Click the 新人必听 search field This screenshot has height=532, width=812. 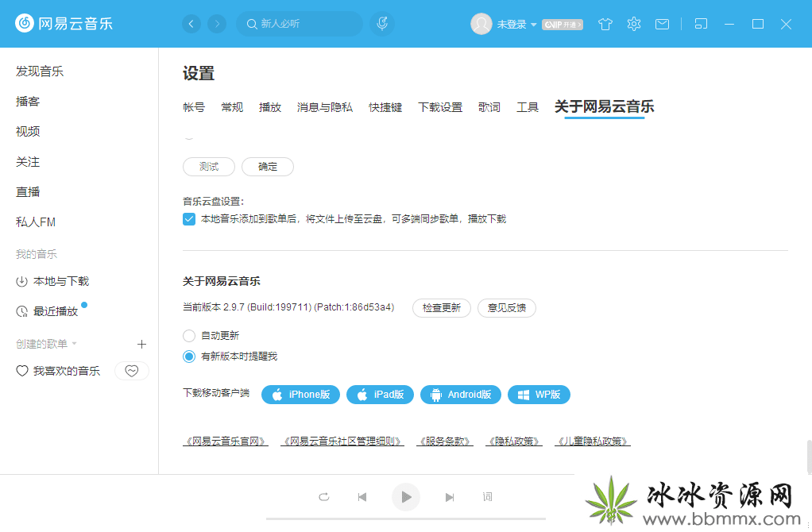(300, 24)
